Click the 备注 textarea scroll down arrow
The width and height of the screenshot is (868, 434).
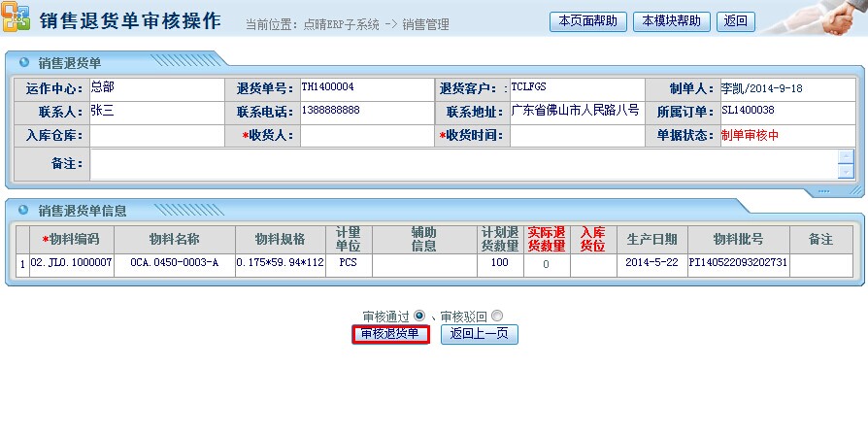[846, 172]
